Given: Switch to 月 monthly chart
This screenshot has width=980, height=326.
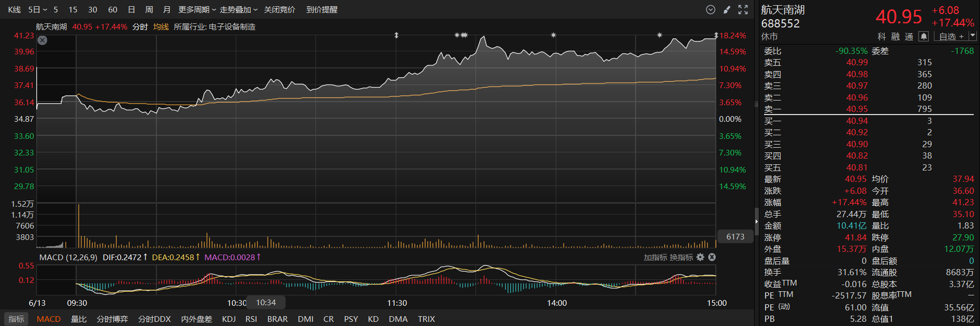Looking at the screenshot, I should click(x=167, y=10).
